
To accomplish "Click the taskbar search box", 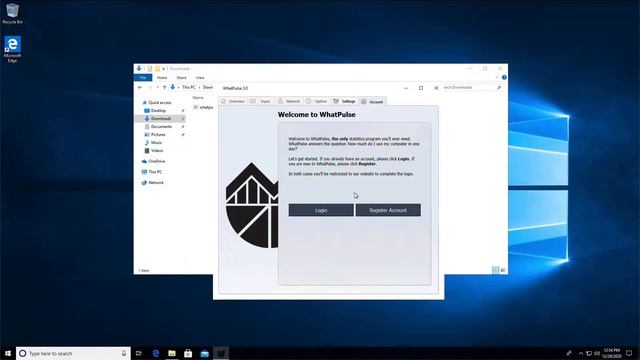I will pyautogui.click(x=73, y=353).
